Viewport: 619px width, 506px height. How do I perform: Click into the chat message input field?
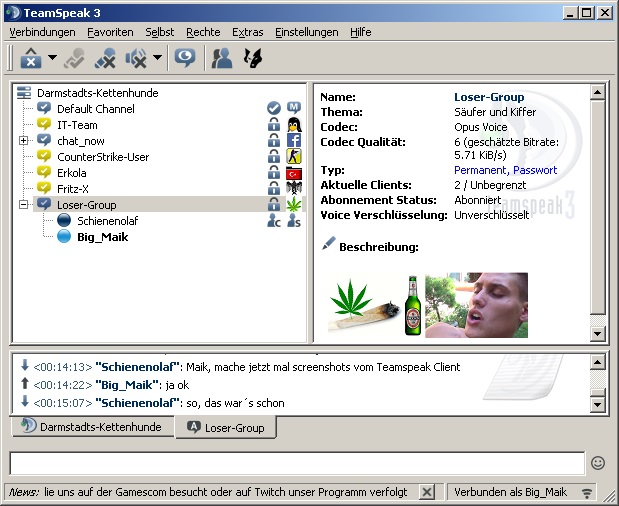297,463
